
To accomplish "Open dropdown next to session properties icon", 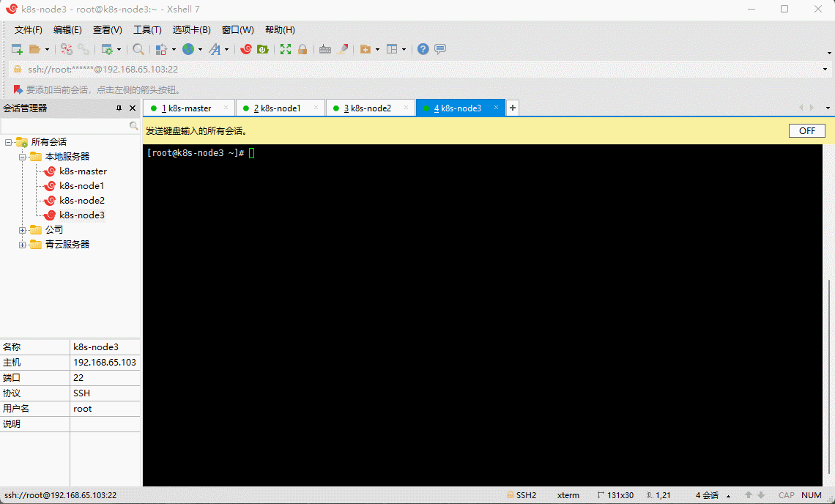I will tap(119, 50).
